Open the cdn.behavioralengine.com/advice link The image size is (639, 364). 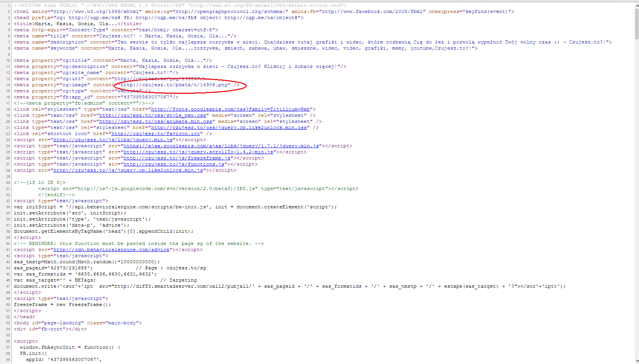point(111,250)
